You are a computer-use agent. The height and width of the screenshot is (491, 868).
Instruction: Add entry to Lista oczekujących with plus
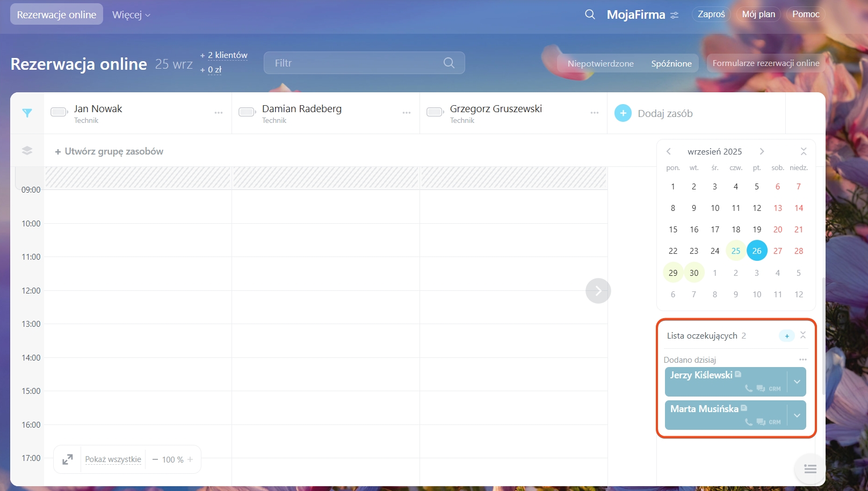tap(787, 336)
